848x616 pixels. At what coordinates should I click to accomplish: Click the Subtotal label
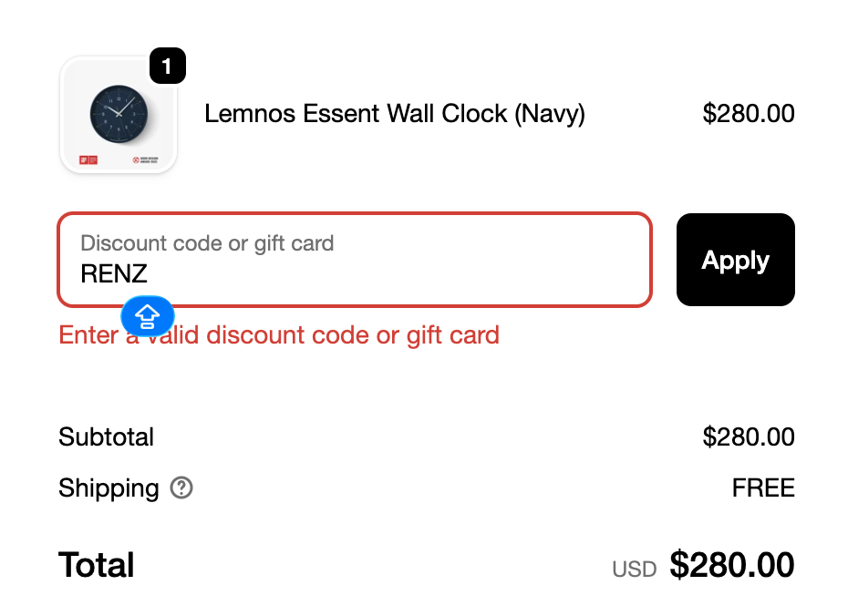pyautogui.click(x=106, y=436)
